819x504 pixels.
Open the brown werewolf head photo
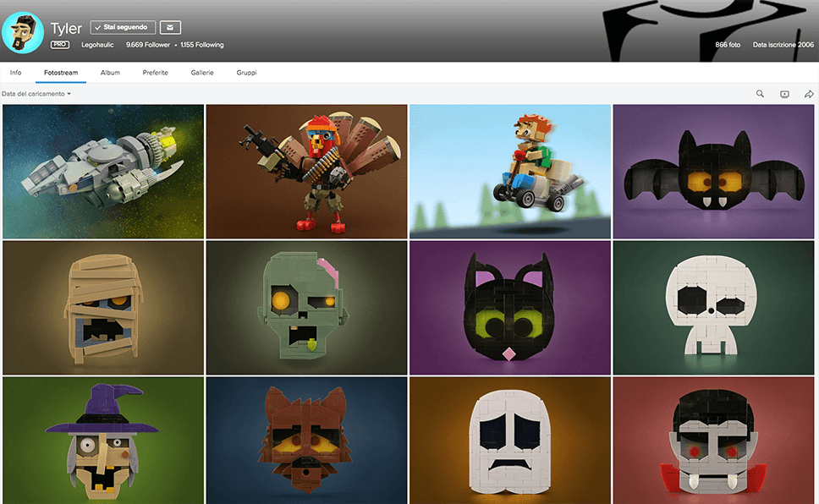(x=306, y=441)
